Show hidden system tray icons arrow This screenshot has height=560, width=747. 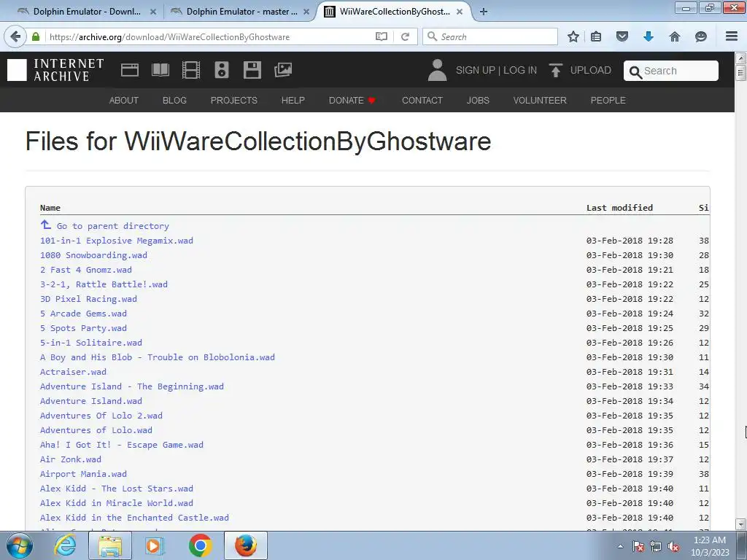[x=620, y=547]
